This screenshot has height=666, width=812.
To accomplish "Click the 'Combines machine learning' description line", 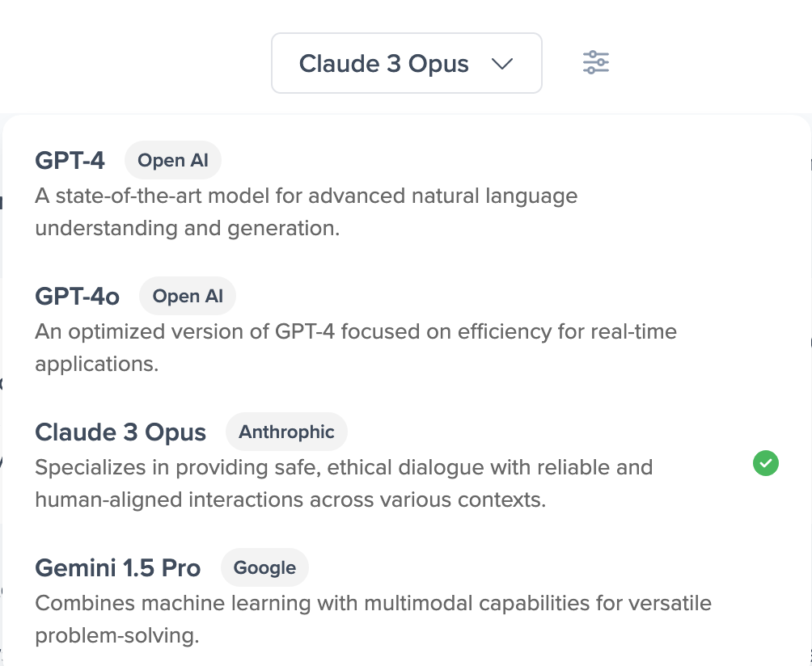I will 373,603.
